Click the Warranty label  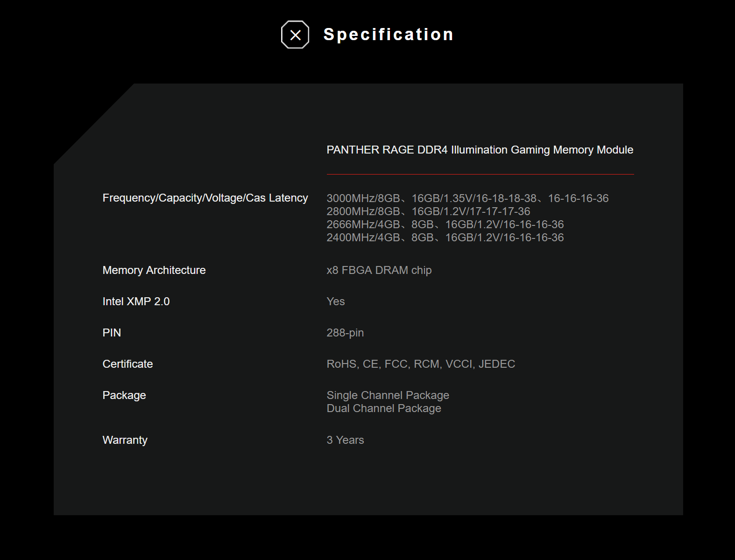click(x=125, y=440)
